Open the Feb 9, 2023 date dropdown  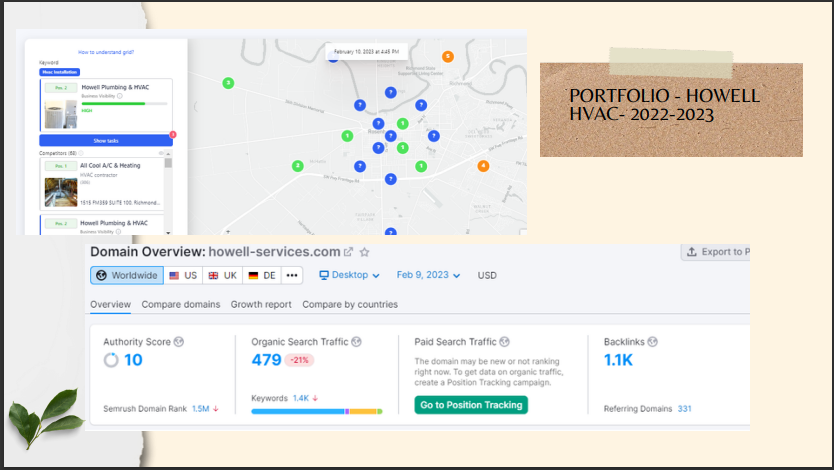coord(428,275)
